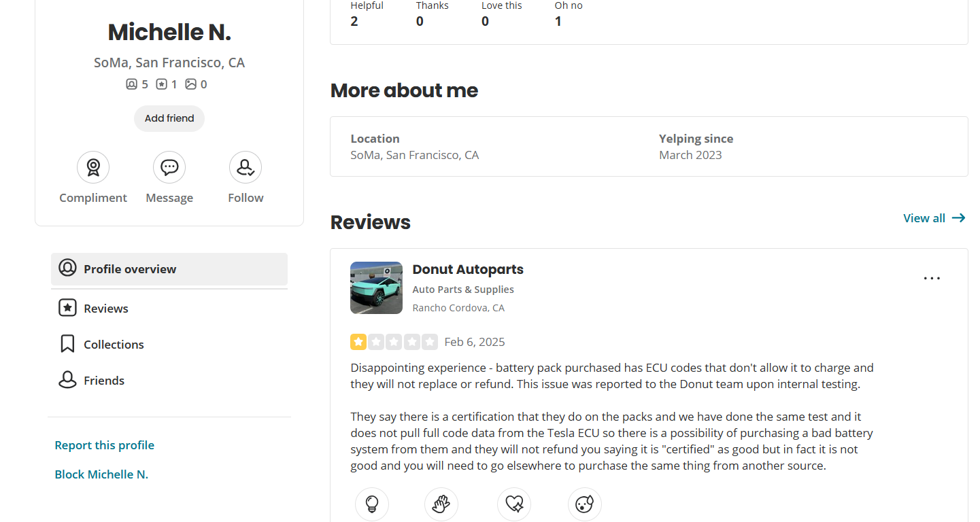Open View all reviews link

(934, 218)
